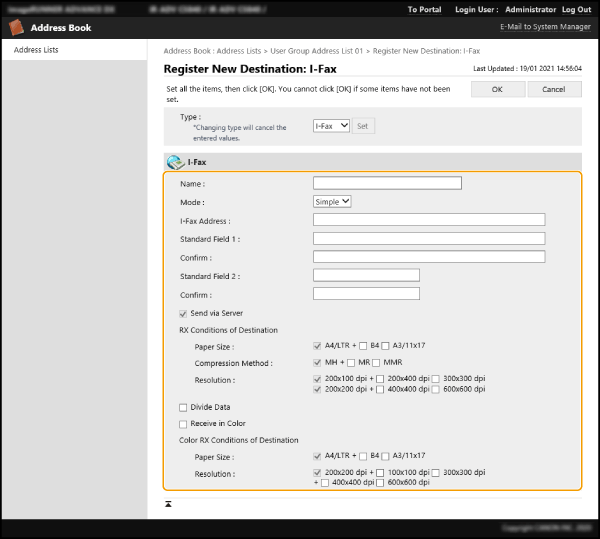
Task: Open the To Portal link
Action: click(x=424, y=9)
